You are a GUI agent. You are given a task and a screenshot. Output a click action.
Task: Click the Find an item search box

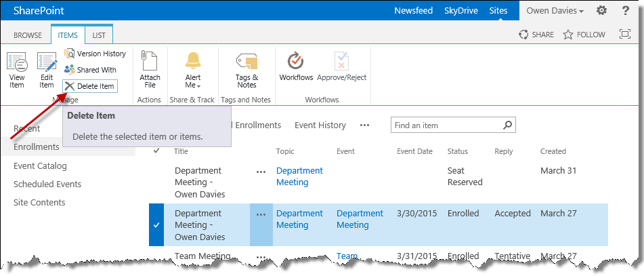(x=447, y=125)
